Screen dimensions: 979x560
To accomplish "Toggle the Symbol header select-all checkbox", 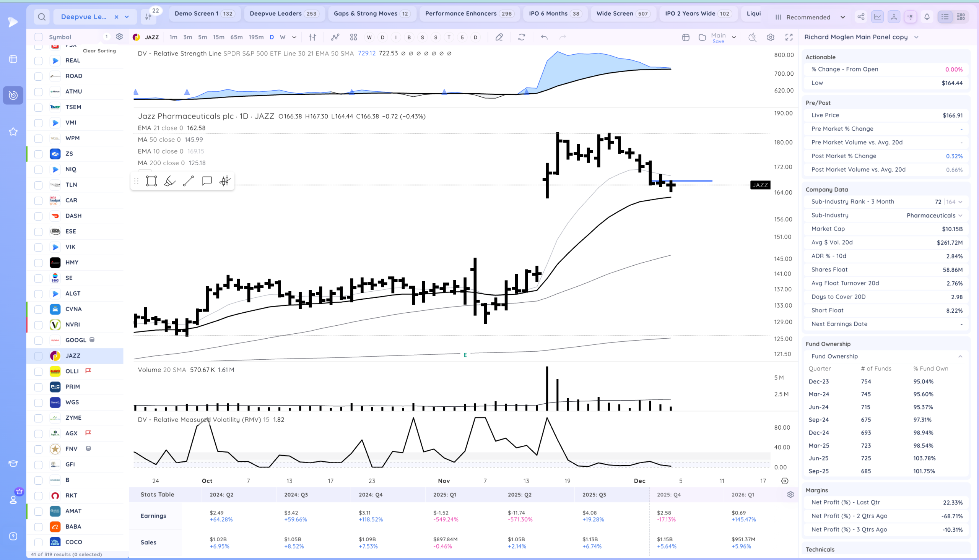I will coord(39,37).
